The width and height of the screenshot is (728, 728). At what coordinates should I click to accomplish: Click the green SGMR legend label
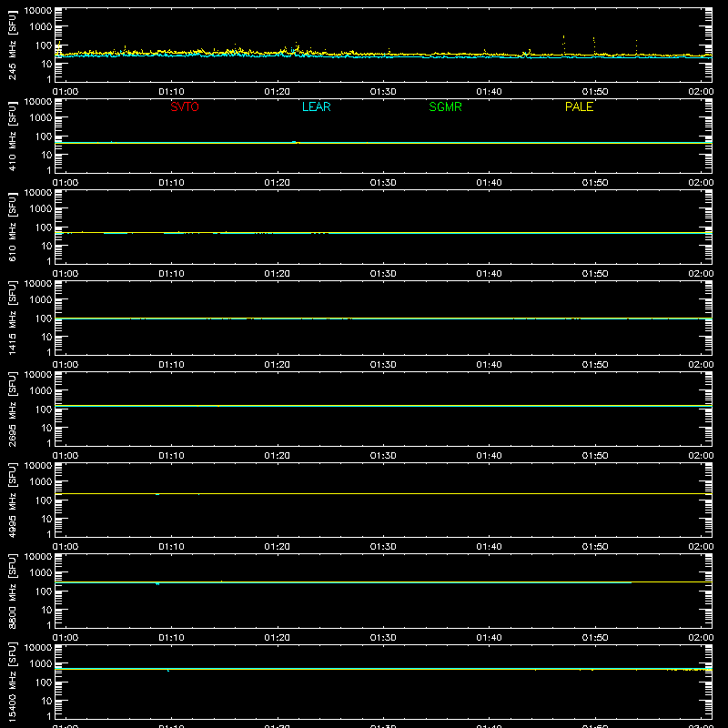[x=445, y=106]
